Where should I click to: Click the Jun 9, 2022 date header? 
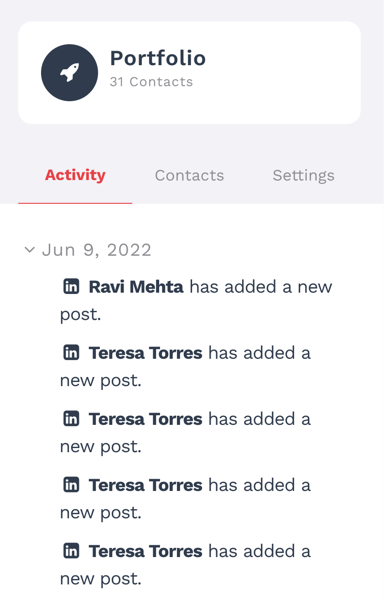click(x=97, y=250)
